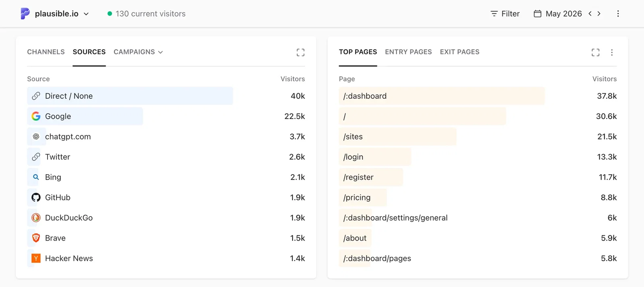Select the Top Pages tab
Viewport: 644px width, 287px height.
[358, 52]
